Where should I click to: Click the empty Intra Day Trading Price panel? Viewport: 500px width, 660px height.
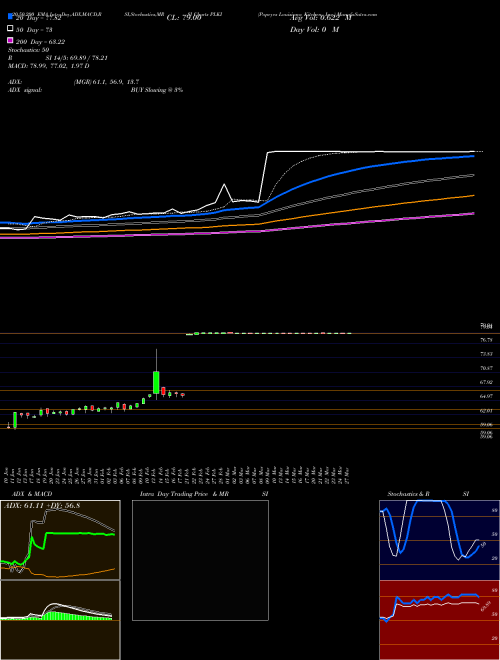(200, 560)
